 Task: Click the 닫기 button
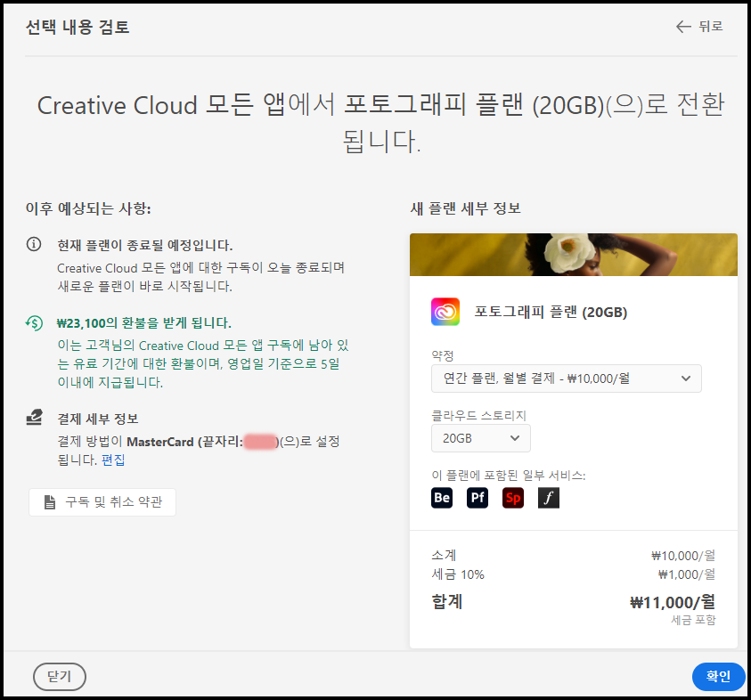tap(60, 677)
